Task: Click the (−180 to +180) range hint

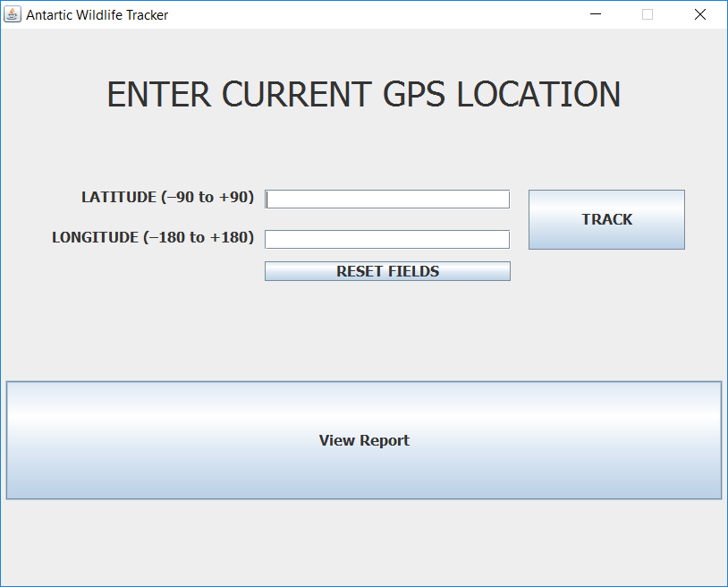Action: (199, 237)
